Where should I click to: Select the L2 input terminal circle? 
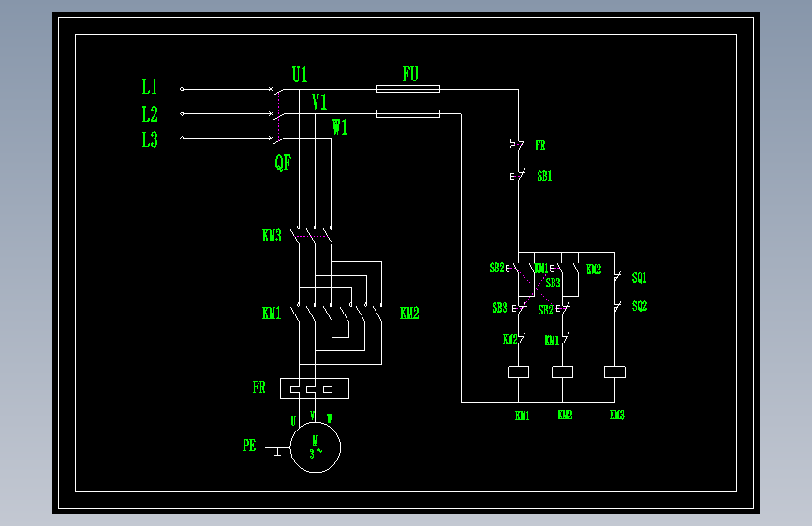(182, 114)
